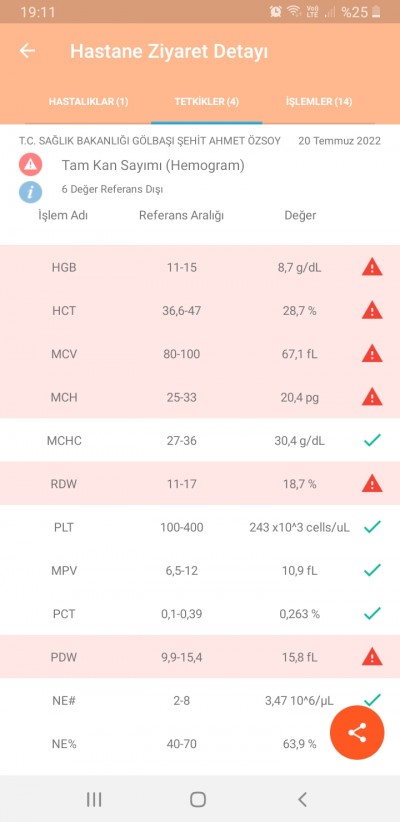This screenshot has height=822, width=400.
Task: Tap the RDW row warning triangle
Action: tap(372, 483)
